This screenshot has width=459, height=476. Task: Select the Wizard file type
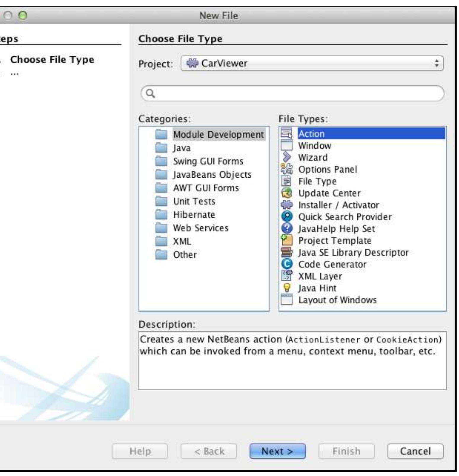tap(313, 157)
